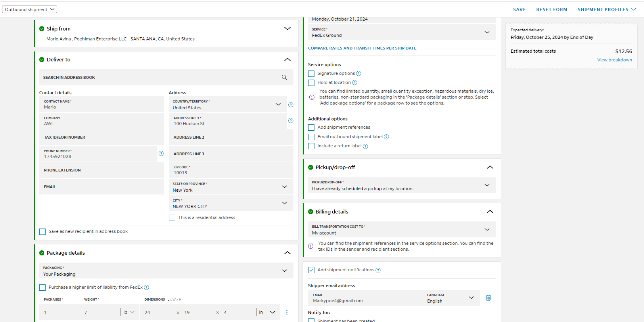This screenshot has height=322, width=644.
Task: Uncheck Add shipment notifications
Action: pyautogui.click(x=311, y=270)
